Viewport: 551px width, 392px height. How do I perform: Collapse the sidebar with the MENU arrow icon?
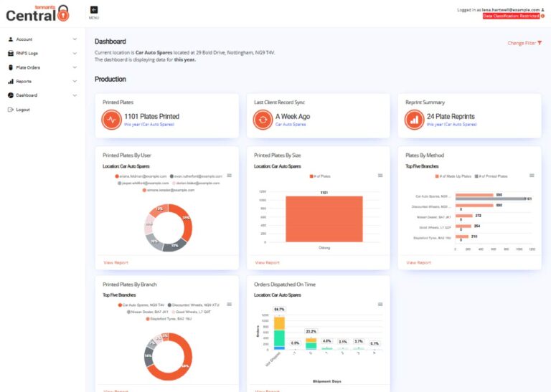pyautogui.click(x=93, y=10)
